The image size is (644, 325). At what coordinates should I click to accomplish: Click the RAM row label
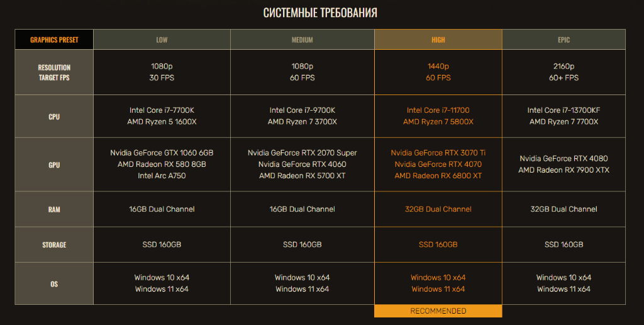pyautogui.click(x=54, y=209)
